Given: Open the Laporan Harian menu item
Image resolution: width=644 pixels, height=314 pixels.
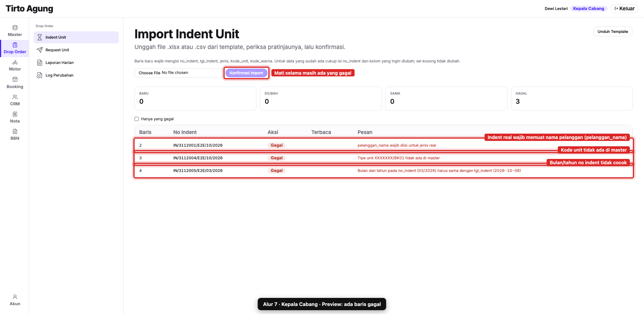Looking at the screenshot, I should [x=76, y=62].
